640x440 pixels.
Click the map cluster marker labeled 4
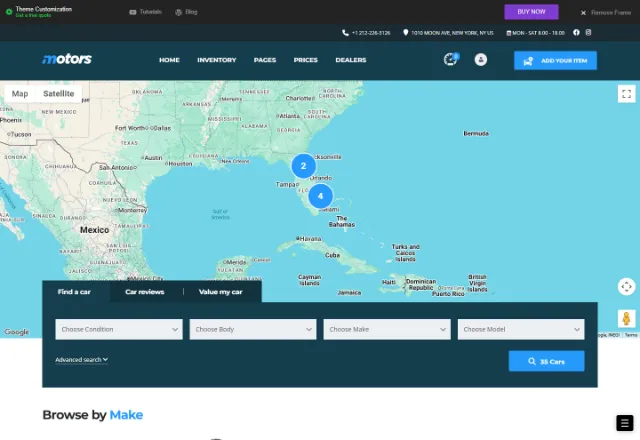pyautogui.click(x=320, y=196)
